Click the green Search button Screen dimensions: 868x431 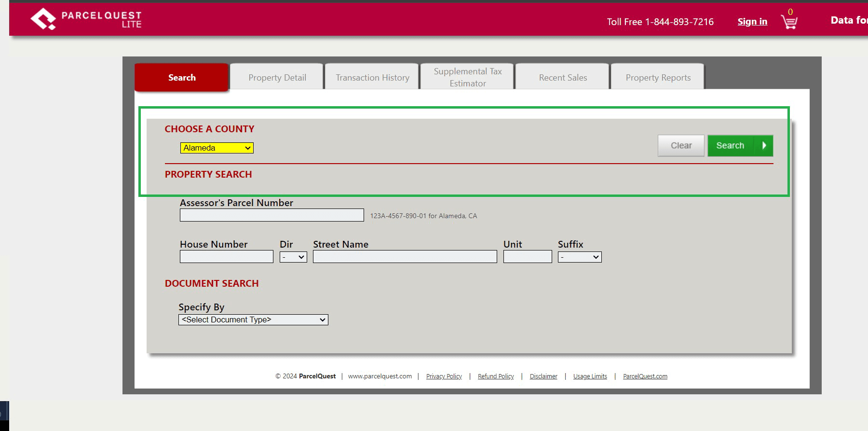click(x=740, y=145)
